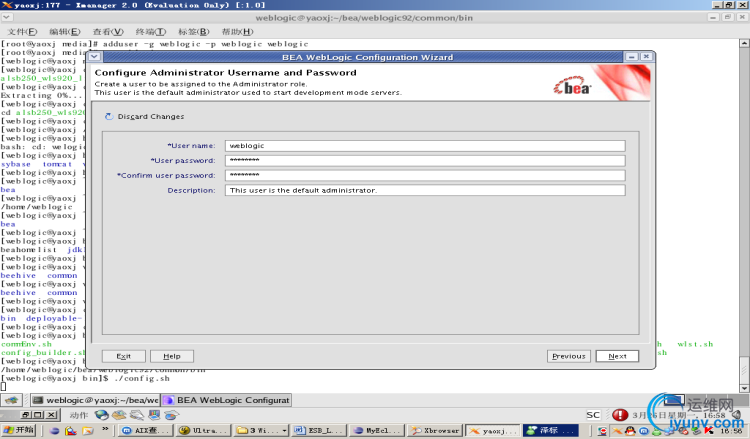
Task: Click the envelope quick launch icon
Action: [88, 431]
